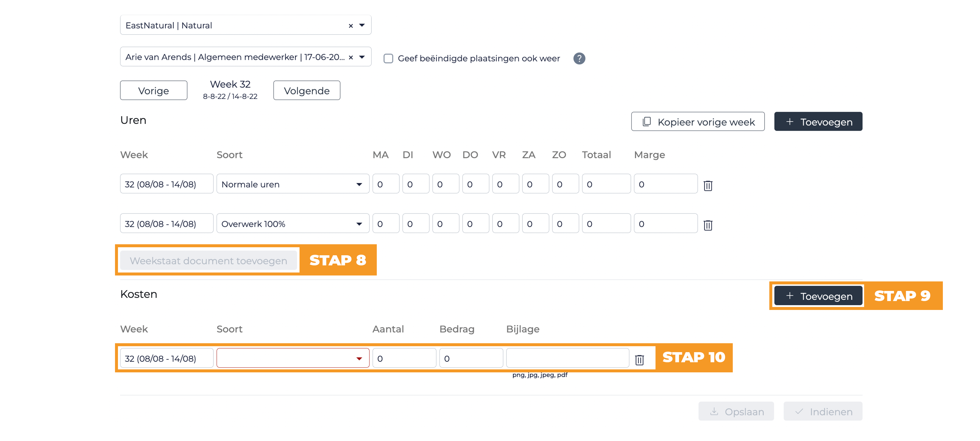Save with the Opslaan button
The image size is (980, 441).
pyautogui.click(x=736, y=411)
